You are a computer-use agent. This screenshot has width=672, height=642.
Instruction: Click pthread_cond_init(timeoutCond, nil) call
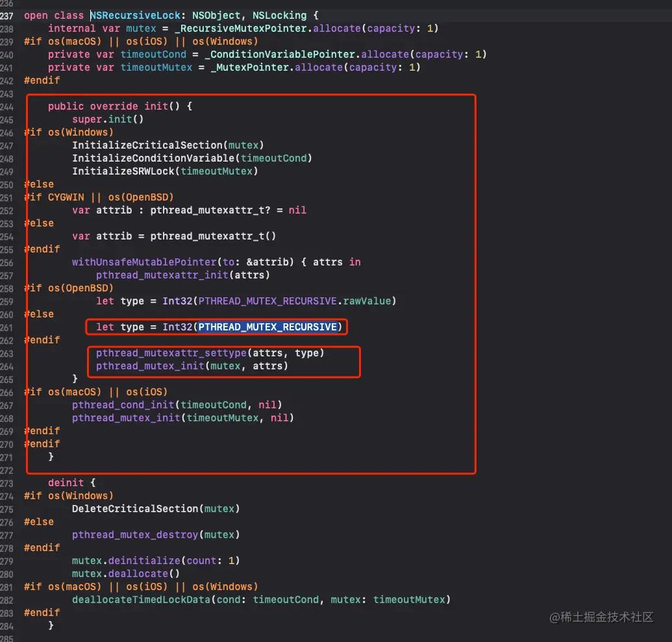[177, 405]
